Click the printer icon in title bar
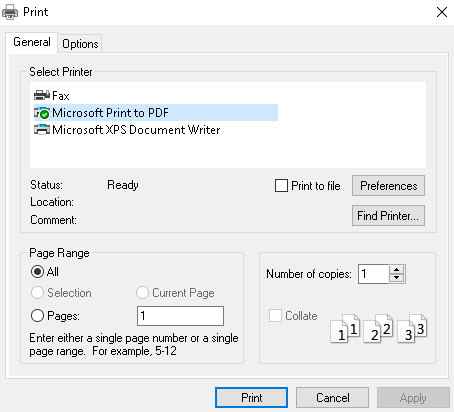Image resolution: width=454 pixels, height=412 pixels. pyautogui.click(x=10, y=12)
